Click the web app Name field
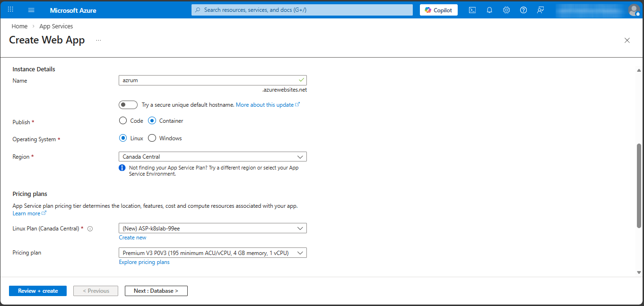Image resolution: width=644 pixels, height=306 pixels. click(x=208, y=80)
